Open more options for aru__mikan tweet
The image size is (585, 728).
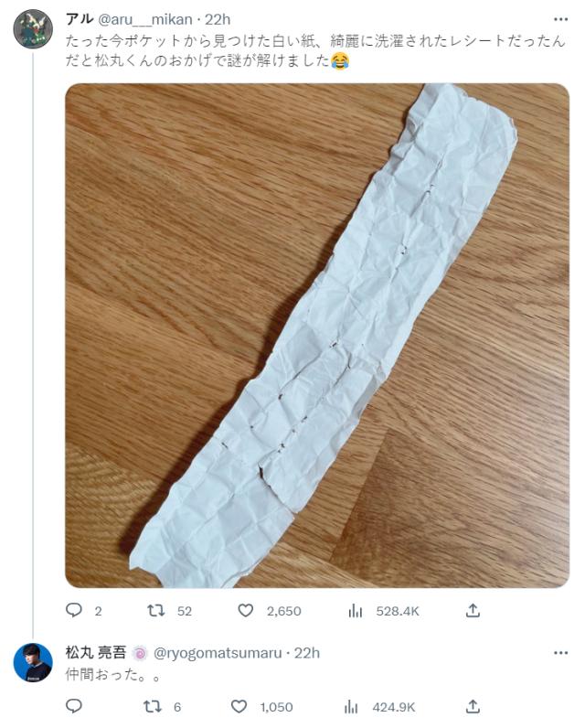coord(560,18)
